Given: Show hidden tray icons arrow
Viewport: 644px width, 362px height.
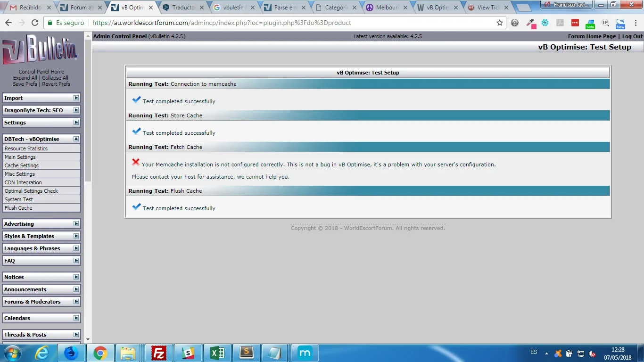Looking at the screenshot, I should pos(547,354).
